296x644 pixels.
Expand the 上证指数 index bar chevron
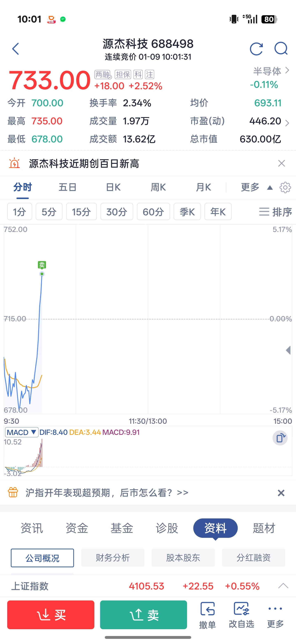(283, 586)
